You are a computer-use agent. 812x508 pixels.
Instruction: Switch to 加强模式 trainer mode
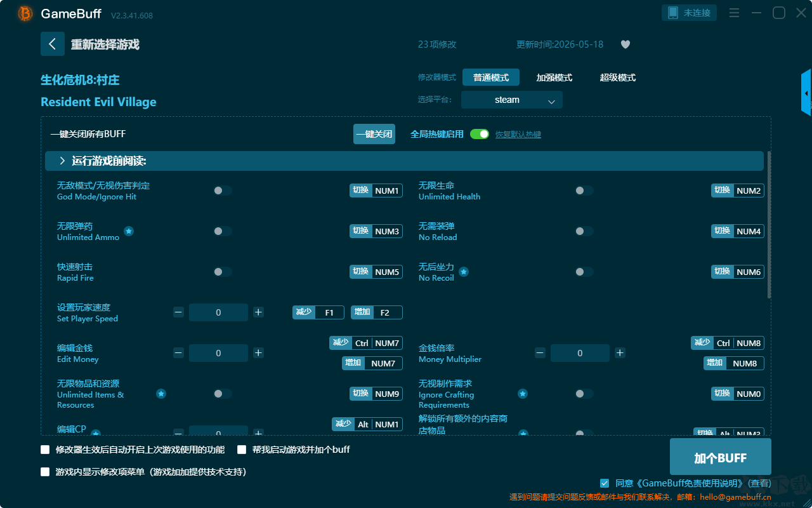554,77
